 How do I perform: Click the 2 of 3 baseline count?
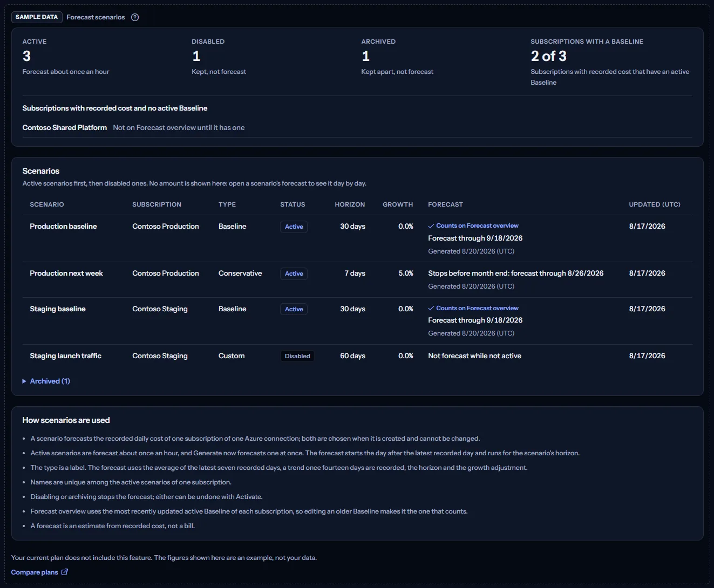pyautogui.click(x=549, y=56)
